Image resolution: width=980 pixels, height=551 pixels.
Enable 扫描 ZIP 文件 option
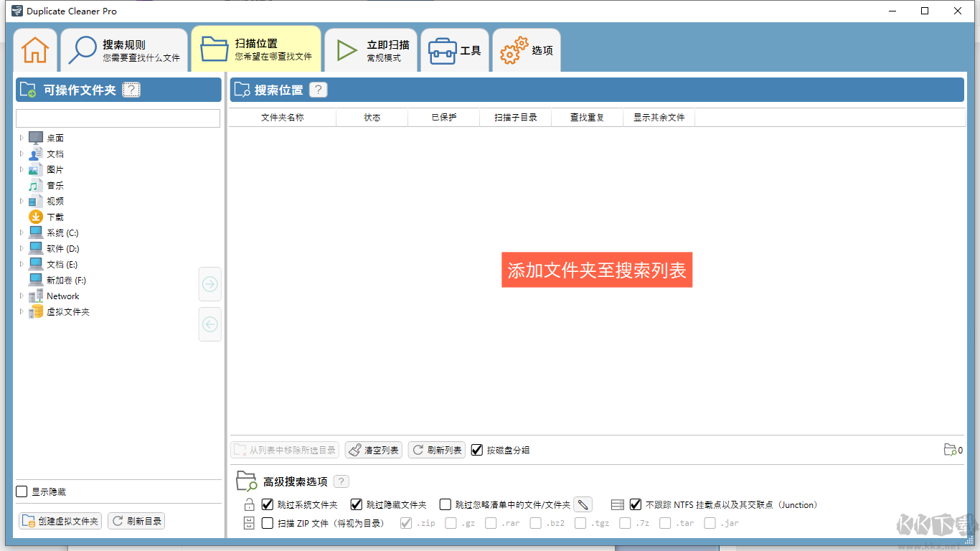(267, 523)
